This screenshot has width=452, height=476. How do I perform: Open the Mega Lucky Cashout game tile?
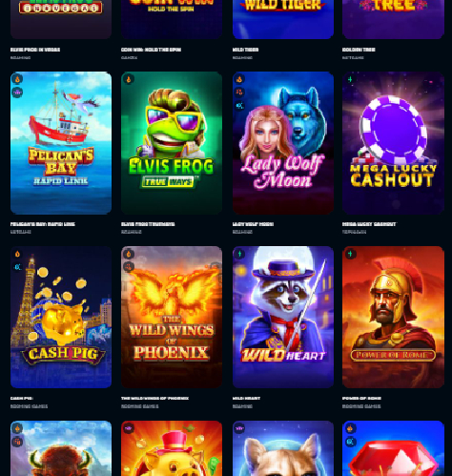(393, 143)
